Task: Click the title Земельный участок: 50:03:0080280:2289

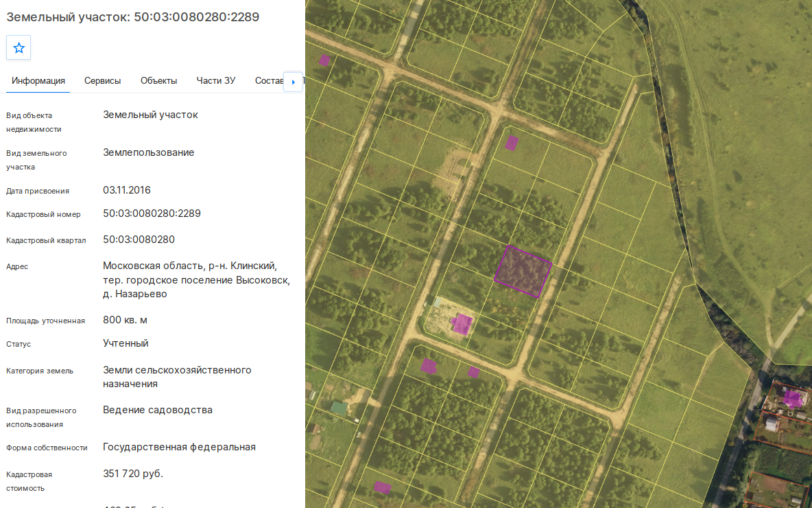Action: (132, 16)
